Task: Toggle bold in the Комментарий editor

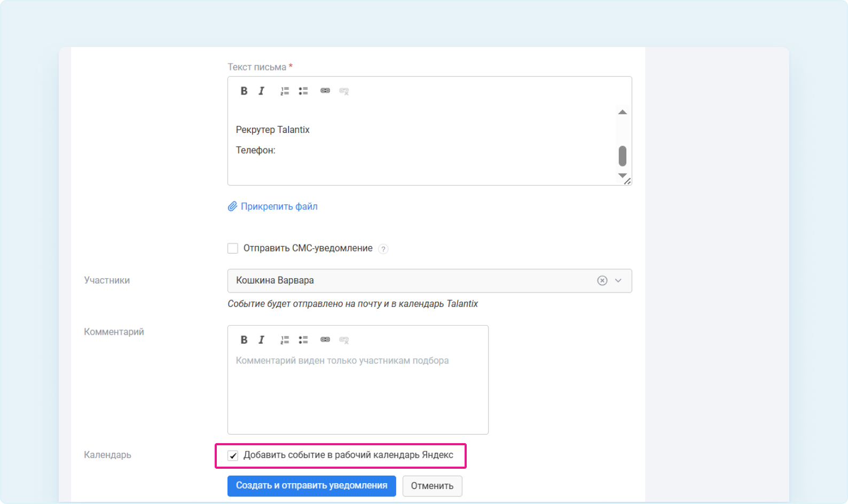Action: pyautogui.click(x=244, y=340)
